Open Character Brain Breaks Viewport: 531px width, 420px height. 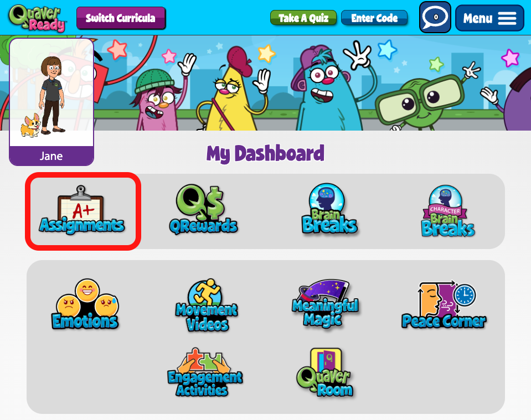[x=448, y=210]
